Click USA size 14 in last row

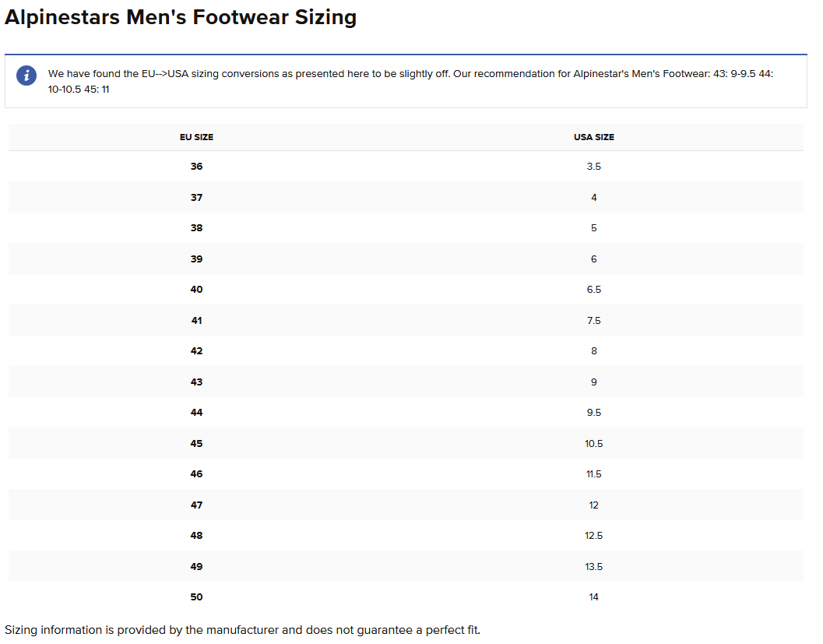click(x=593, y=597)
